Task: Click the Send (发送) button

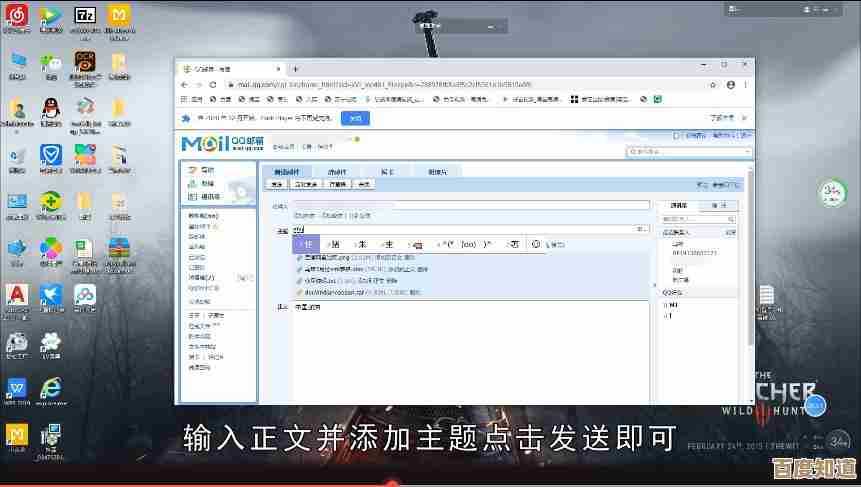Action: point(277,184)
